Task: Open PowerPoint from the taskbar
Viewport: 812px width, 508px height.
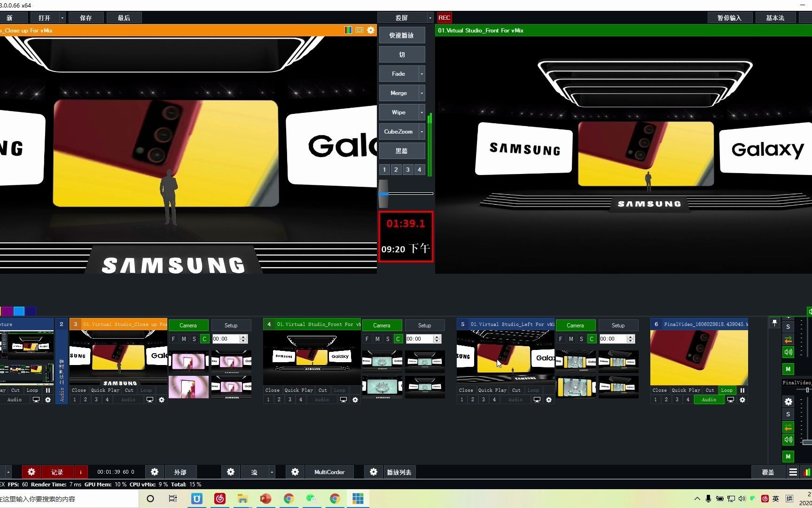Action: pos(265,499)
